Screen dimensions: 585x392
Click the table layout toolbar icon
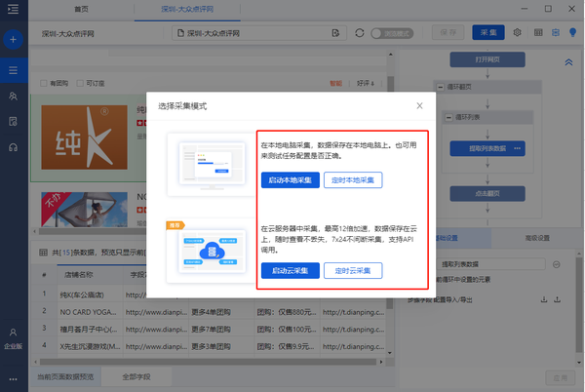pyautogui.click(x=538, y=32)
